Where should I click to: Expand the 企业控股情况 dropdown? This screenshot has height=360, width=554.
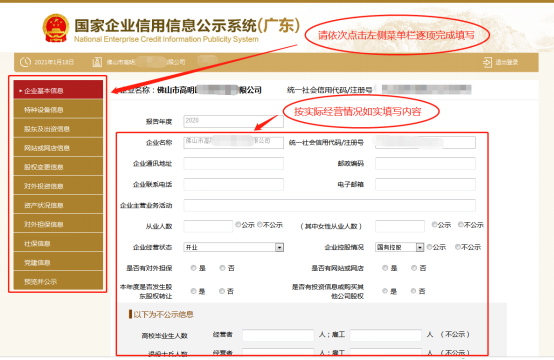pos(420,247)
